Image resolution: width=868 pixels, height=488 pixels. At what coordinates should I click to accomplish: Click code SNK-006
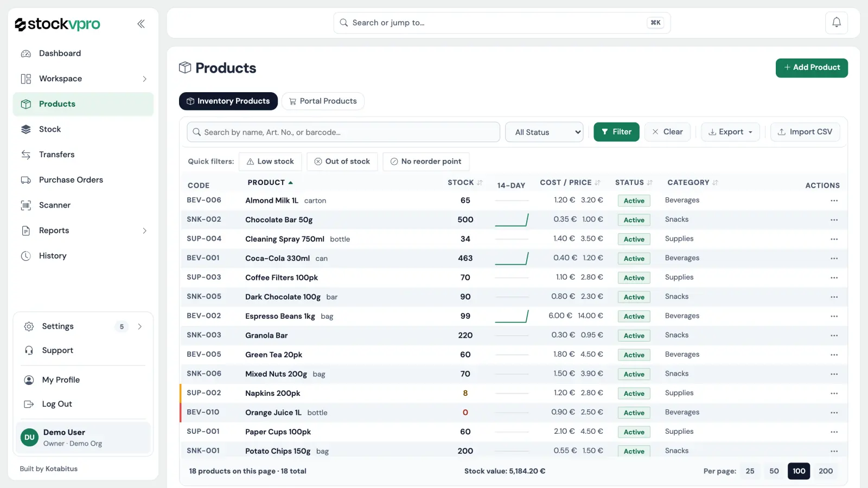[204, 374]
